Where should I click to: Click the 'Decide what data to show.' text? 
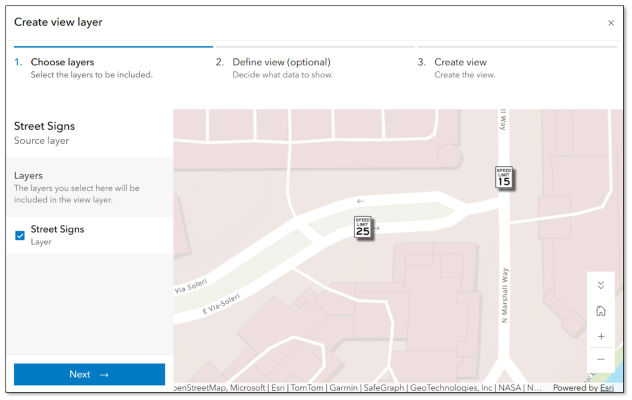[x=283, y=75]
